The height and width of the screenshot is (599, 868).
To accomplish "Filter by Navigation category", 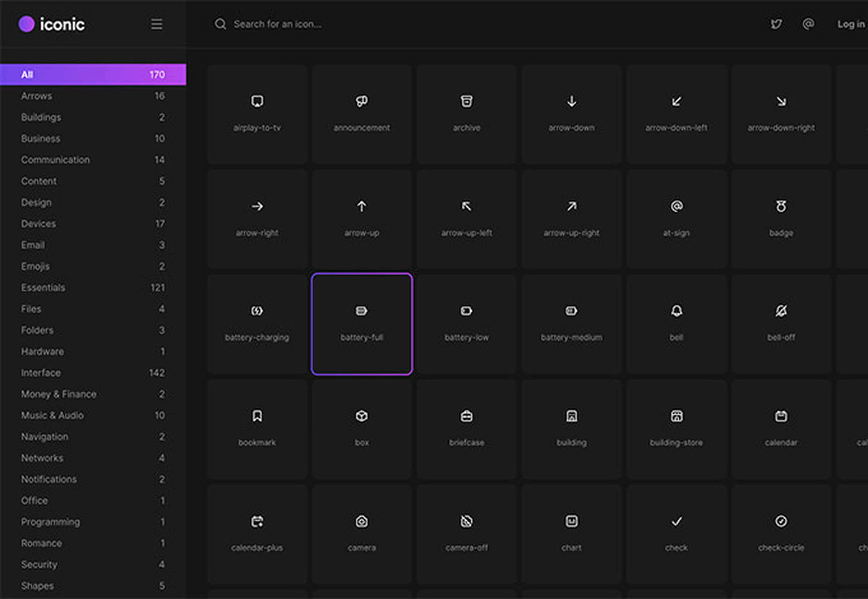I will pos(93,437).
